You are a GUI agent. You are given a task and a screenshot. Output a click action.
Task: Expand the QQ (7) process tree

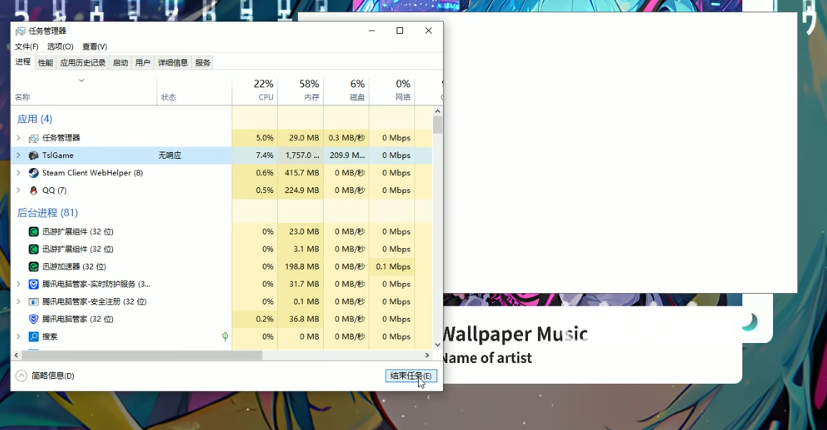tap(18, 190)
